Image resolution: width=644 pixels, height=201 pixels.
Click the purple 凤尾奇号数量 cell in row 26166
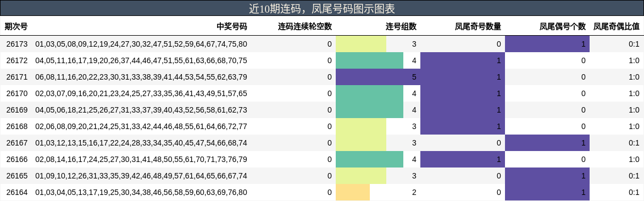463,159
